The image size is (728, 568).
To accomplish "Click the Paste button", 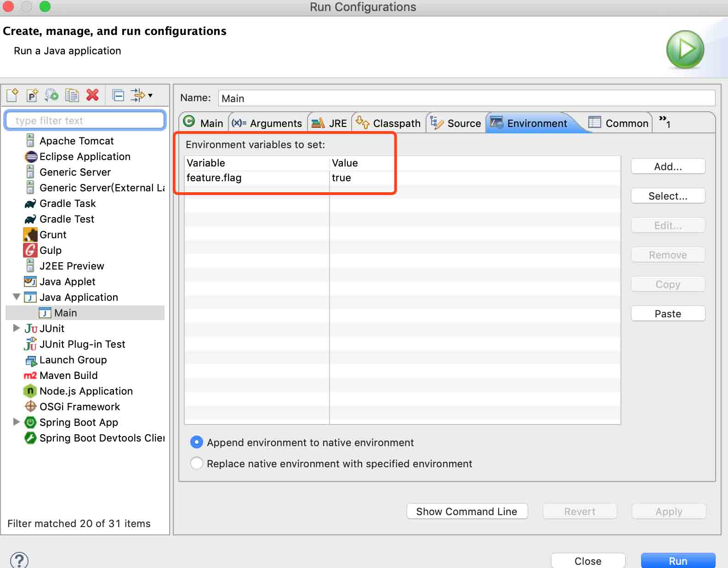I will pos(668,314).
